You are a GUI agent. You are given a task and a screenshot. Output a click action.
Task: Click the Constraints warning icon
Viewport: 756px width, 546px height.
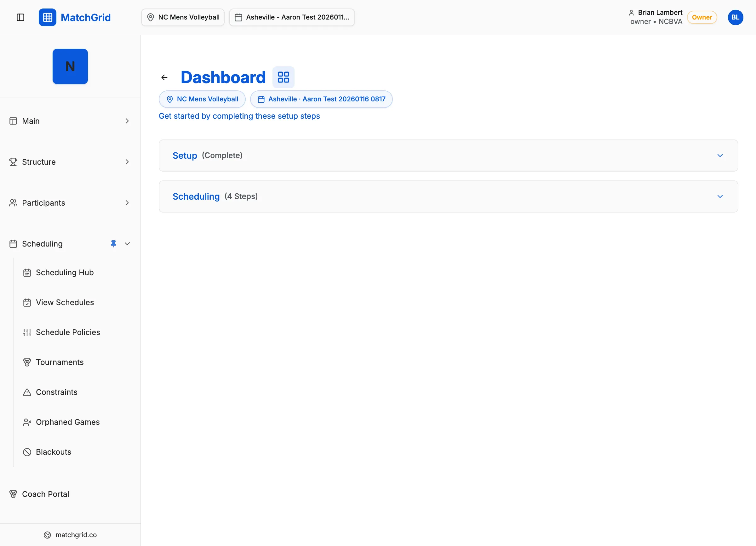coord(27,392)
